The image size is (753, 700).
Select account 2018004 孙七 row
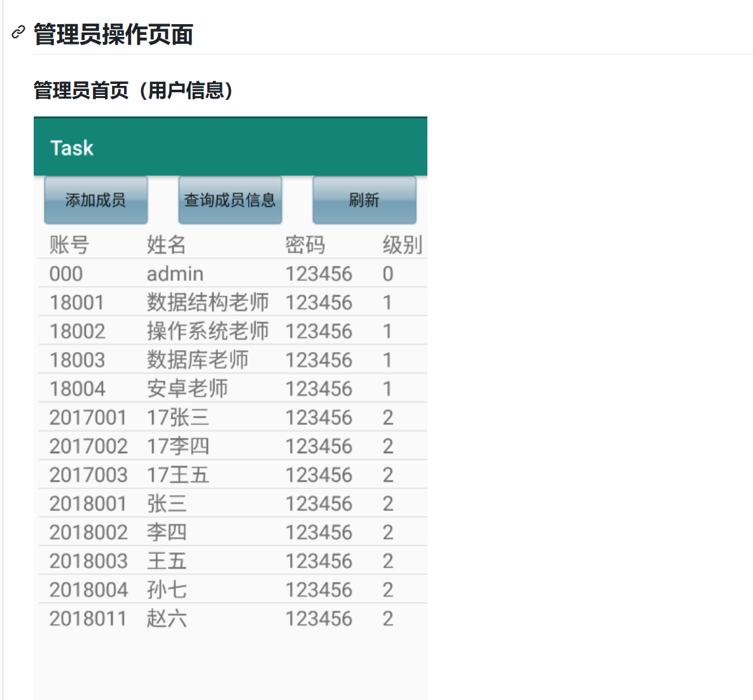[191, 589]
